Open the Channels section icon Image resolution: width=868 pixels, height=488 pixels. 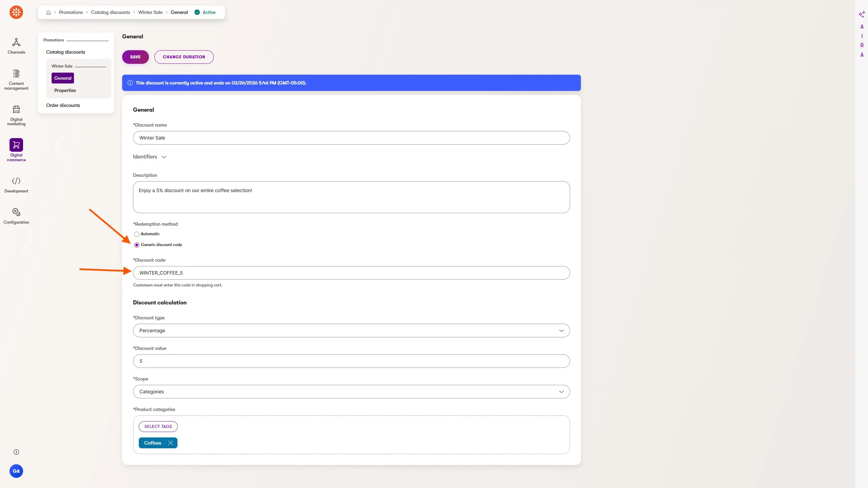tap(16, 42)
